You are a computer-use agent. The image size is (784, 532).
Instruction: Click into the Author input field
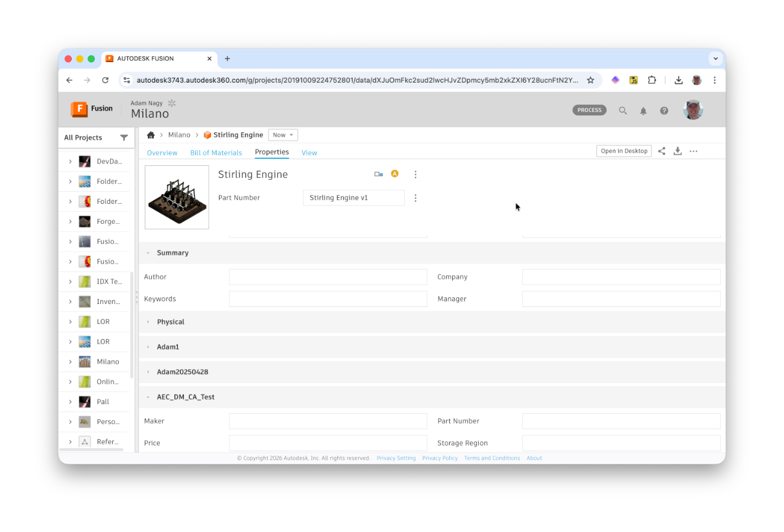[x=327, y=277]
